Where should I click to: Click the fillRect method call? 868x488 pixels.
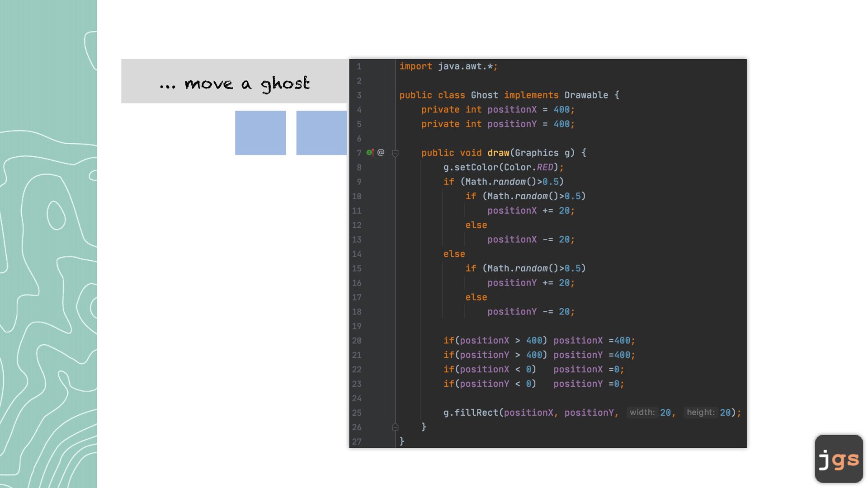tap(476, 413)
